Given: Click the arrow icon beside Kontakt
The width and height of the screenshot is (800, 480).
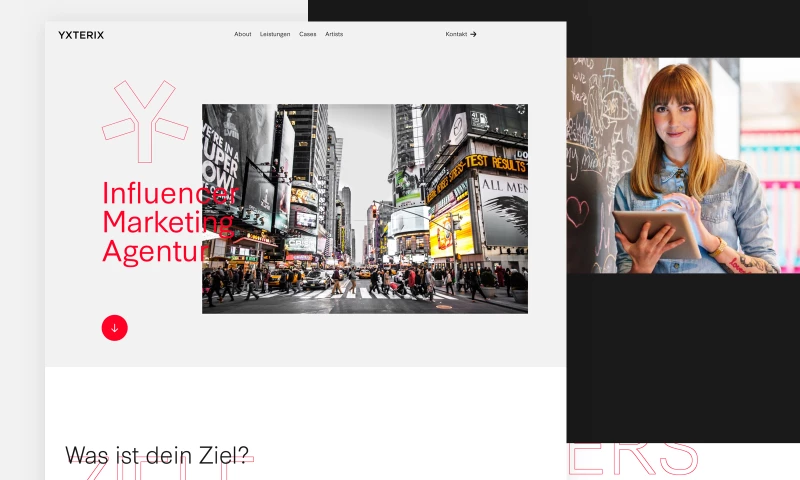Looking at the screenshot, I should pyautogui.click(x=473, y=34).
